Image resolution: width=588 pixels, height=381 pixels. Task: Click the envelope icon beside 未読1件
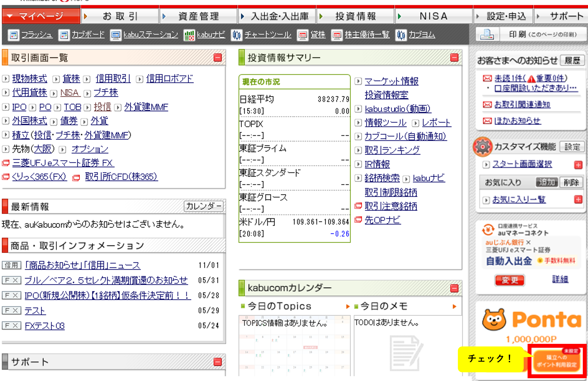(x=487, y=79)
